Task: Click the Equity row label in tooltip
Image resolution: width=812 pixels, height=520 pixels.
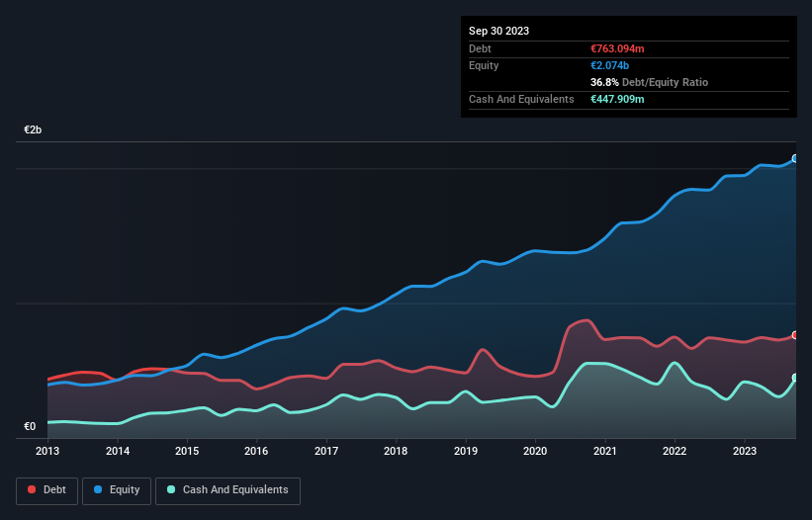Action: pos(484,65)
